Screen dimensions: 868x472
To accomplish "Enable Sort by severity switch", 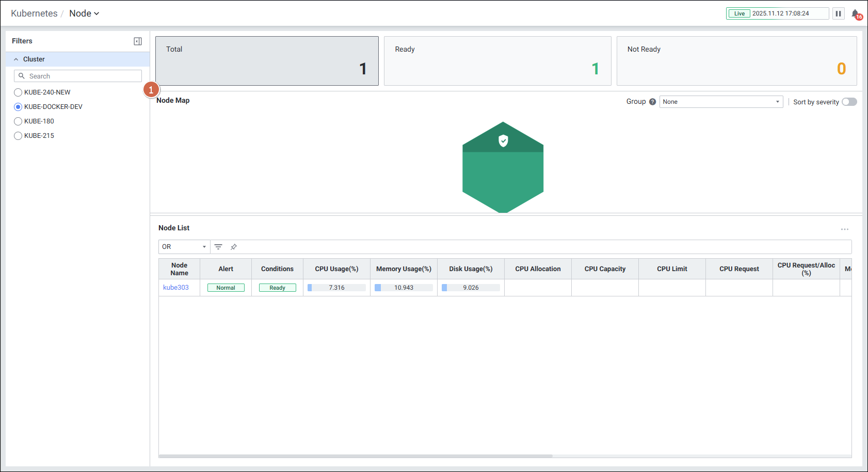I will pyautogui.click(x=849, y=102).
